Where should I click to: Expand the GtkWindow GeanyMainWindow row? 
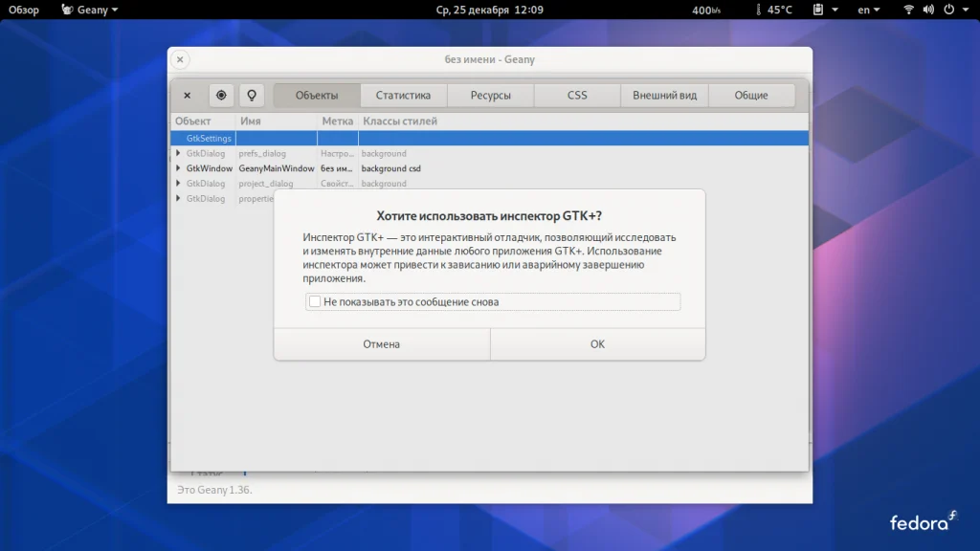pos(178,168)
